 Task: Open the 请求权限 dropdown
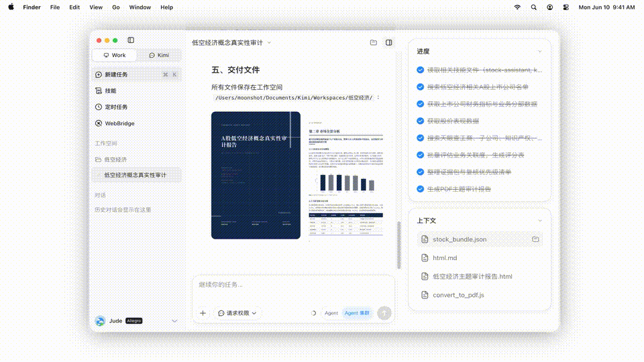click(x=237, y=313)
